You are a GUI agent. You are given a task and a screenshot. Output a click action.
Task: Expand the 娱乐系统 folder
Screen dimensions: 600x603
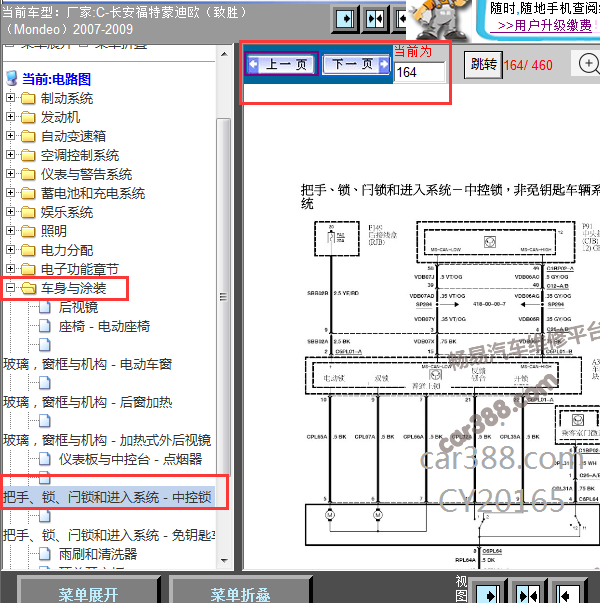coord(10,212)
